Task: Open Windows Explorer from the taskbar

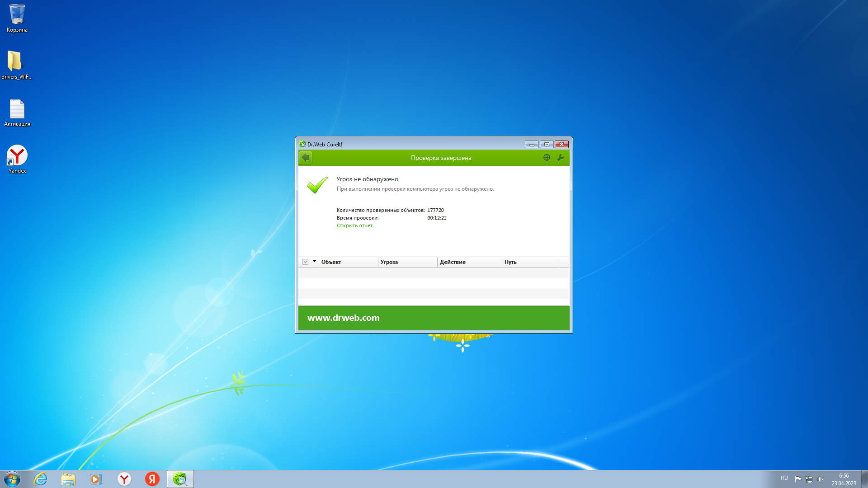Action: coord(68,479)
